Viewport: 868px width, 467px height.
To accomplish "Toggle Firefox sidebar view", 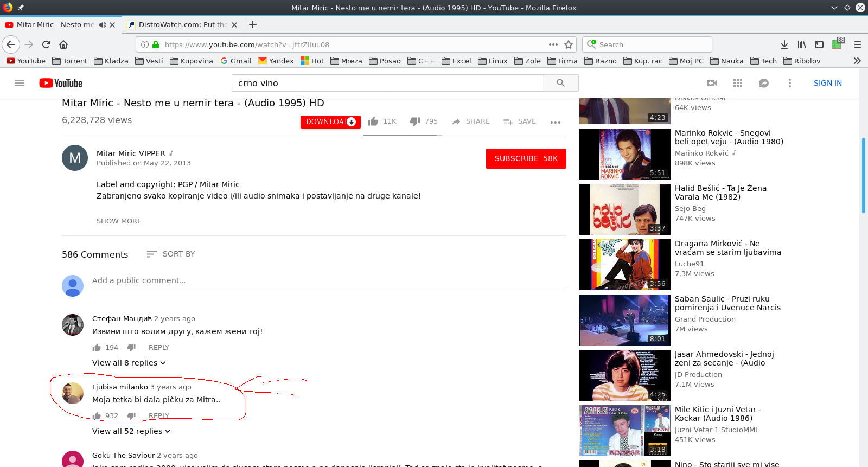I will (819, 44).
